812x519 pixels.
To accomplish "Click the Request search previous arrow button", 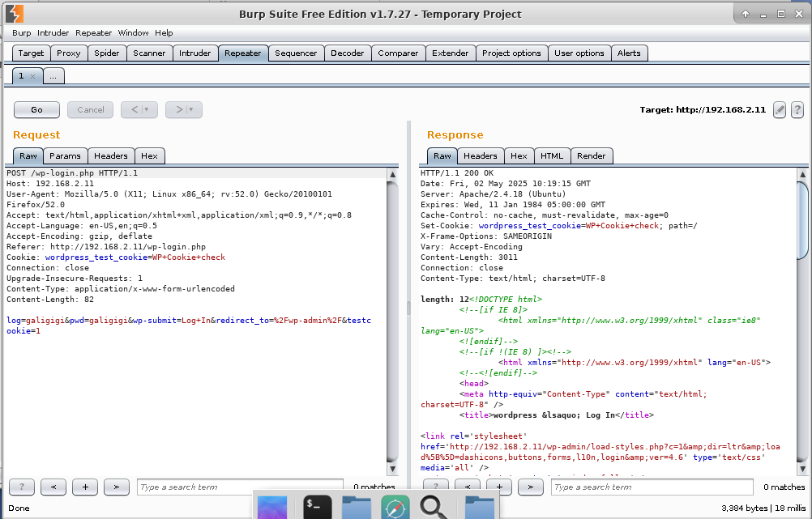I will point(53,487).
